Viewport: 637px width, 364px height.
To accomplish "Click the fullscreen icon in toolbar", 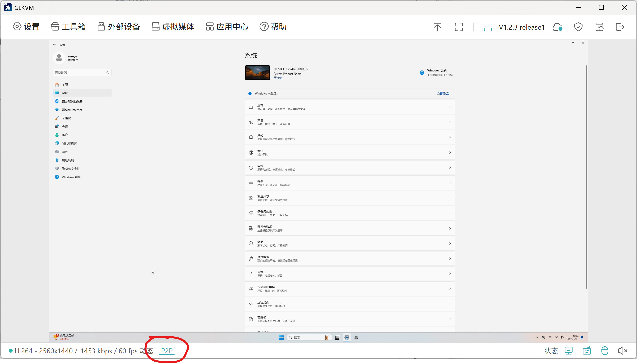I will (x=459, y=27).
